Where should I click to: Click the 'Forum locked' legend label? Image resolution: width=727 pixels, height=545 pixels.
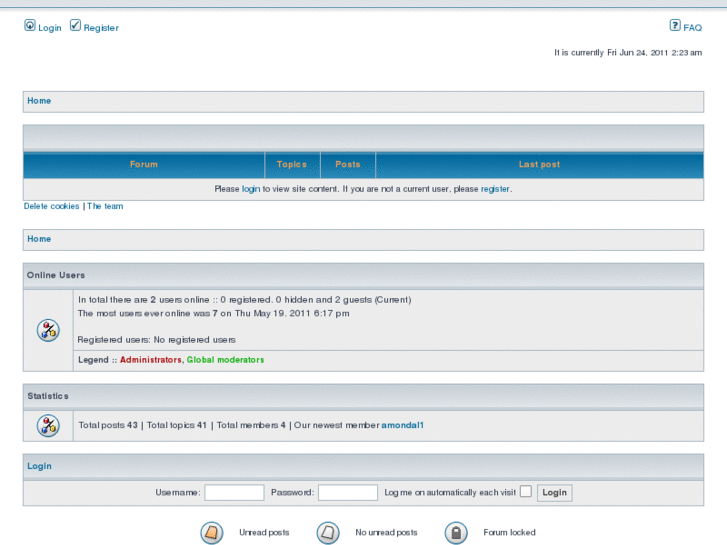tap(509, 532)
